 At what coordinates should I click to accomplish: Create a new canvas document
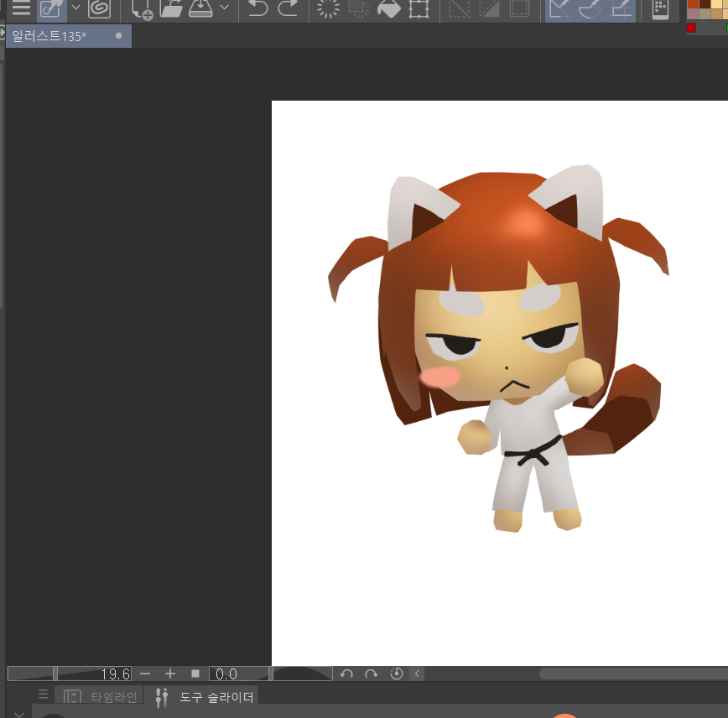(x=141, y=9)
